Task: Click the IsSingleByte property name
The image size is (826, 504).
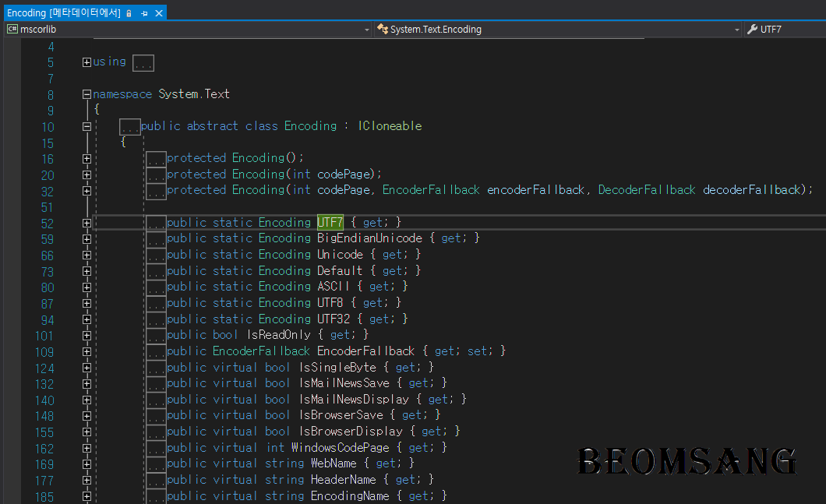Action: 337,367
